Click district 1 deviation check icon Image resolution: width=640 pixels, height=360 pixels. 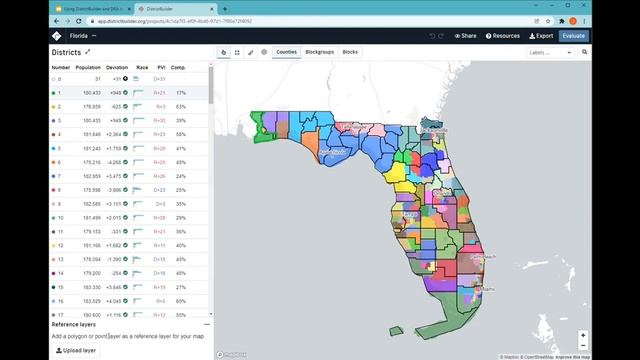point(125,93)
